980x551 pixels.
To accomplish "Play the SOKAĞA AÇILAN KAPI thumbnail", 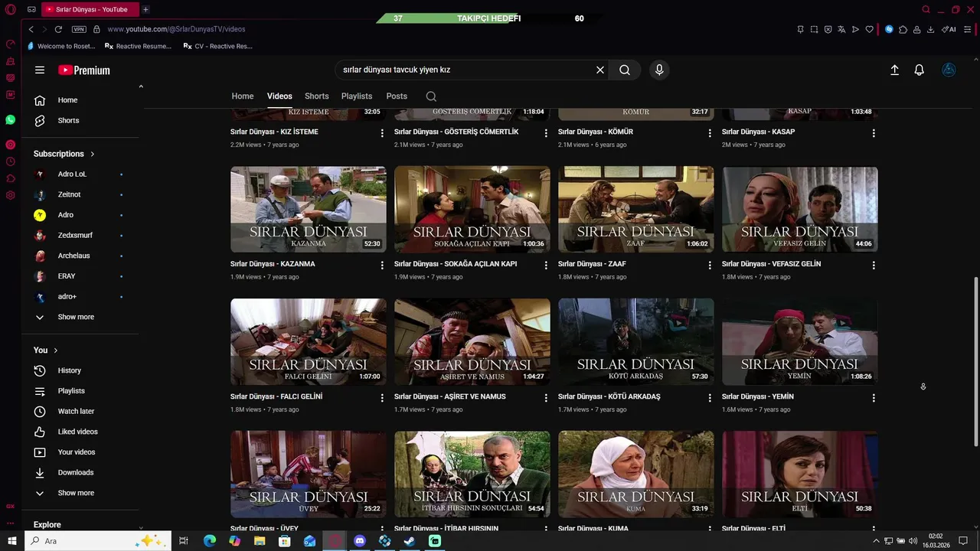I will (472, 210).
